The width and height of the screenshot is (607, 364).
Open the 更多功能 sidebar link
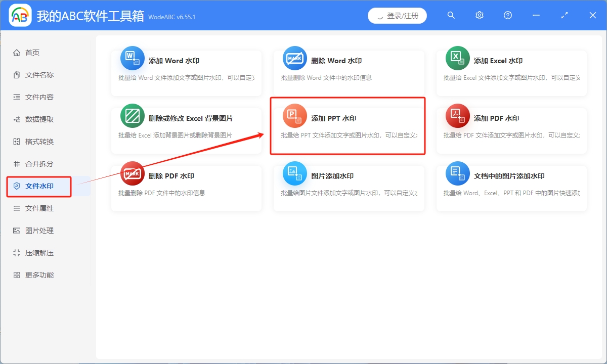[x=30, y=275]
